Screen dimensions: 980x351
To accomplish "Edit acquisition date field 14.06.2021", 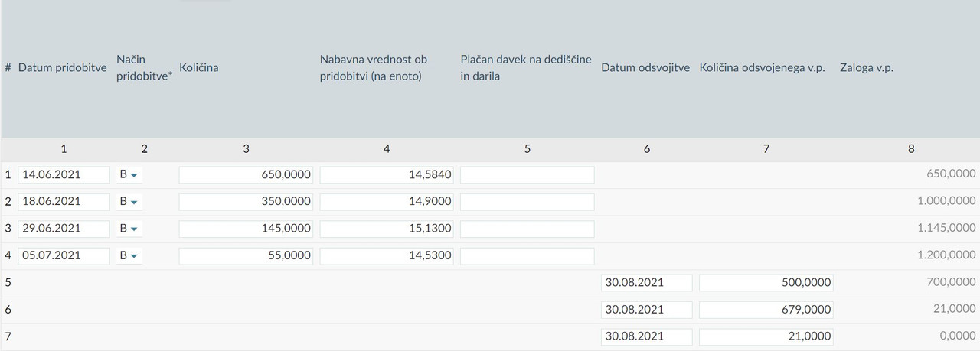I will coord(64,175).
